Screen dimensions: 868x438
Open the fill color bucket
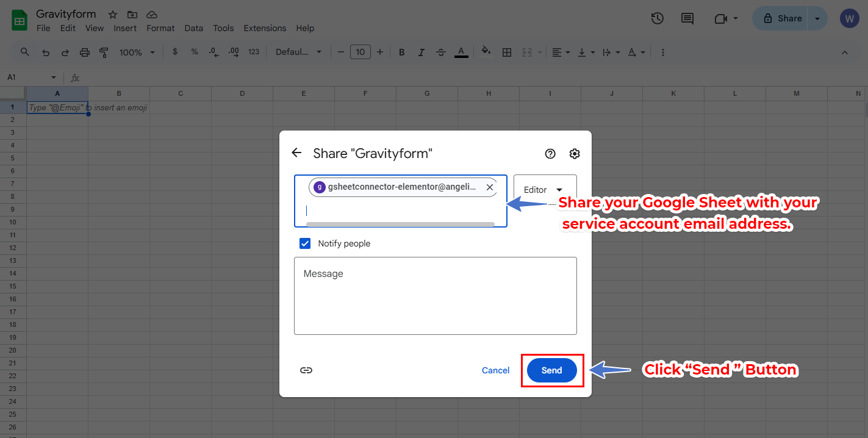point(486,51)
